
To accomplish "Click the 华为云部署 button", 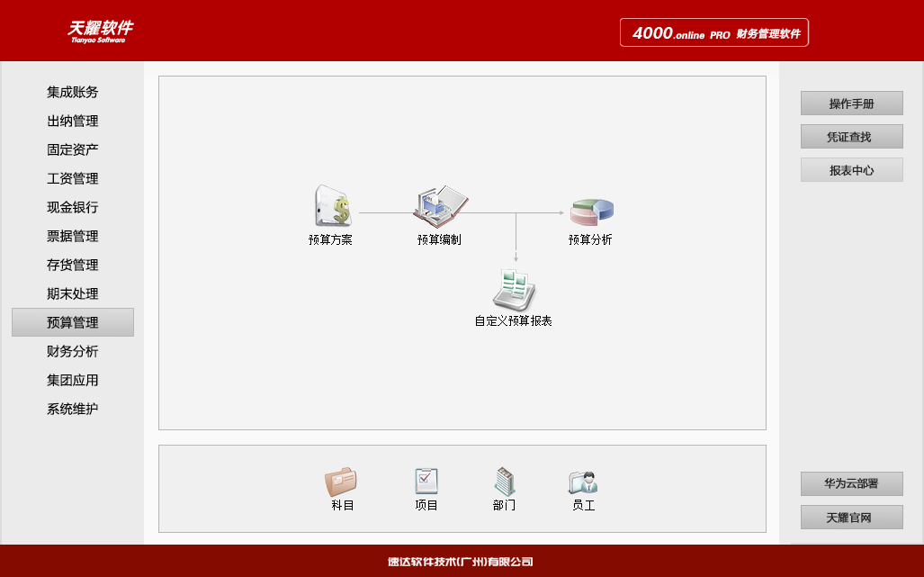I will (x=851, y=484).
